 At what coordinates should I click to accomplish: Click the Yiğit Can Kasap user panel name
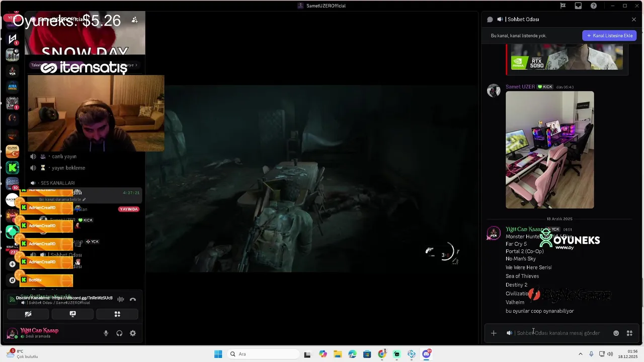[39, 330]
